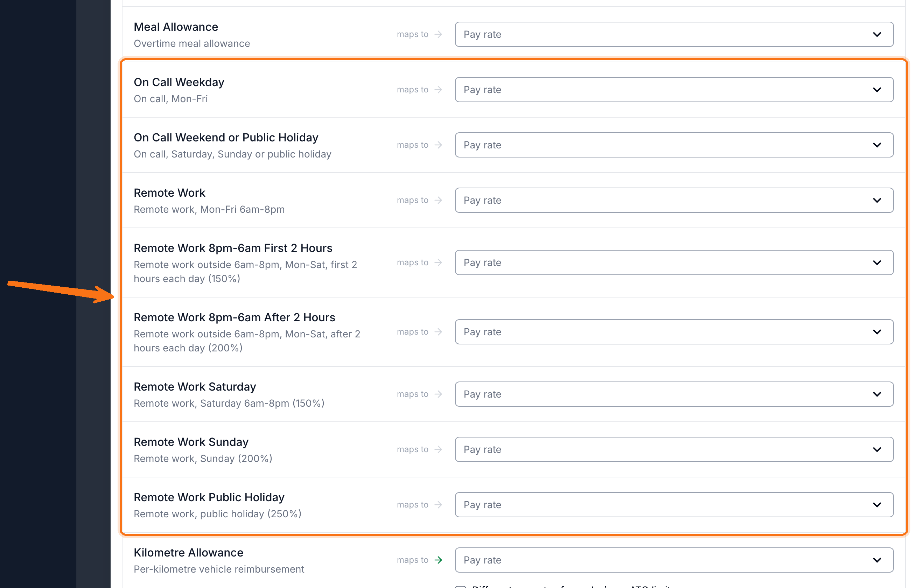Open the Remote Work Saturday pay rate dropdown

[x=674, y=394]
